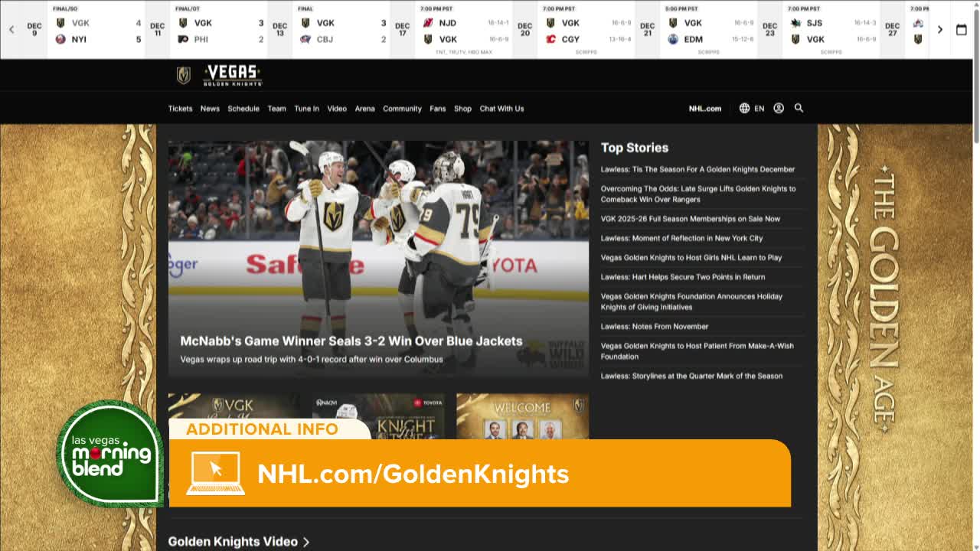Expand the EN language selector
The image size is (980, 551).
[759, 109]
